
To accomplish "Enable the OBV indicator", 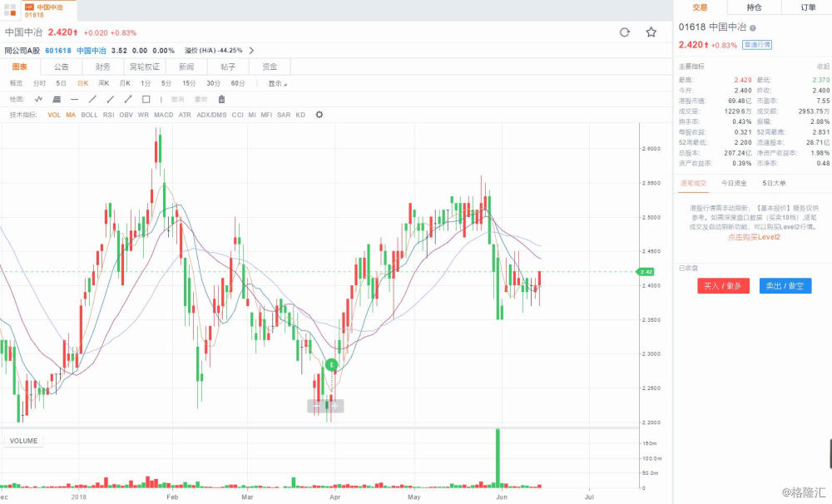I will [126, 115].
